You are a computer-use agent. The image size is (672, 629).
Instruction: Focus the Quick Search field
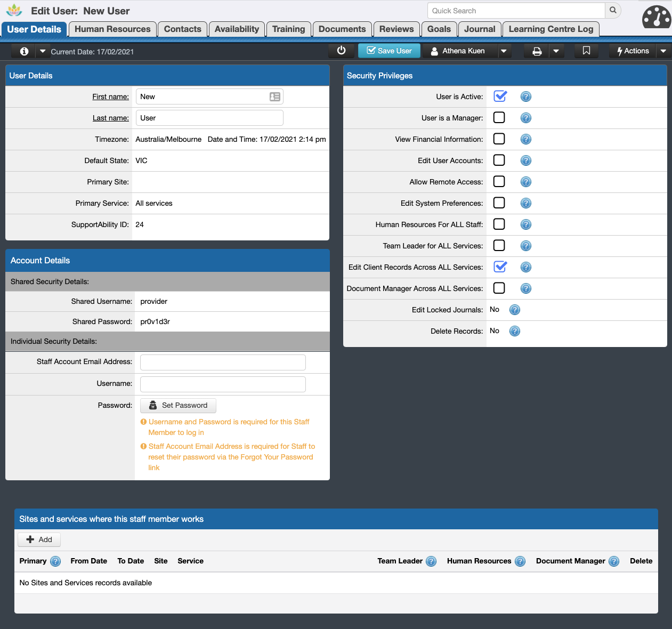tap(516, 11)
